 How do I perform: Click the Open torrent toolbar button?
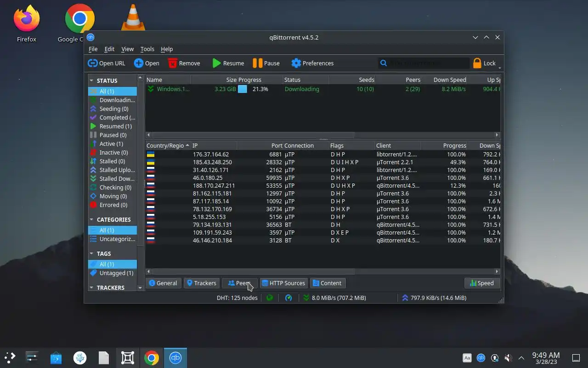tap(147, 63)
